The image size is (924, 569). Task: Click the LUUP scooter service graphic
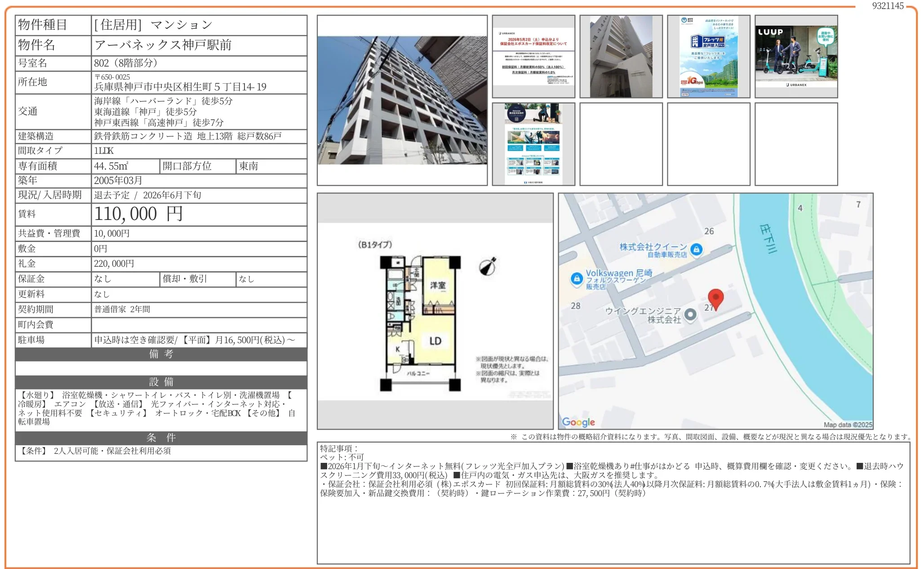point(796,56)
